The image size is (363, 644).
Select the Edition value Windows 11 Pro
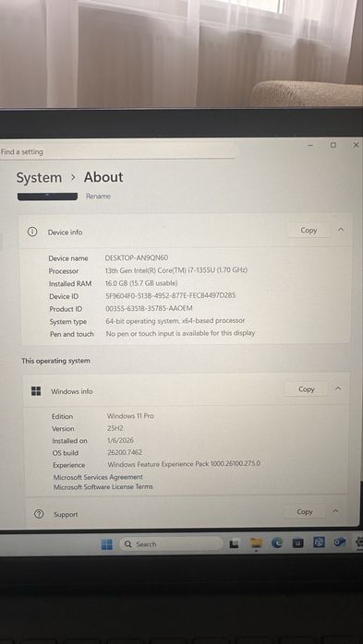coord(131,415)
